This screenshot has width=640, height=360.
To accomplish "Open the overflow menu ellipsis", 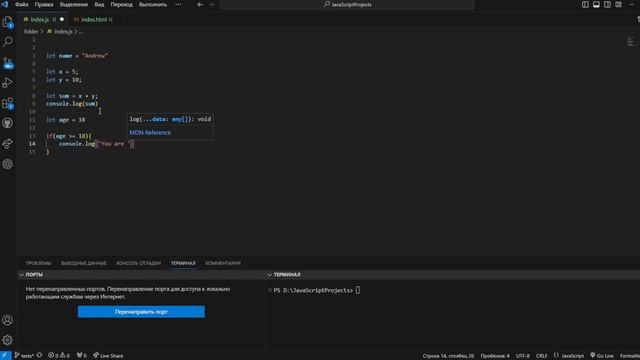I will (178, 4).
